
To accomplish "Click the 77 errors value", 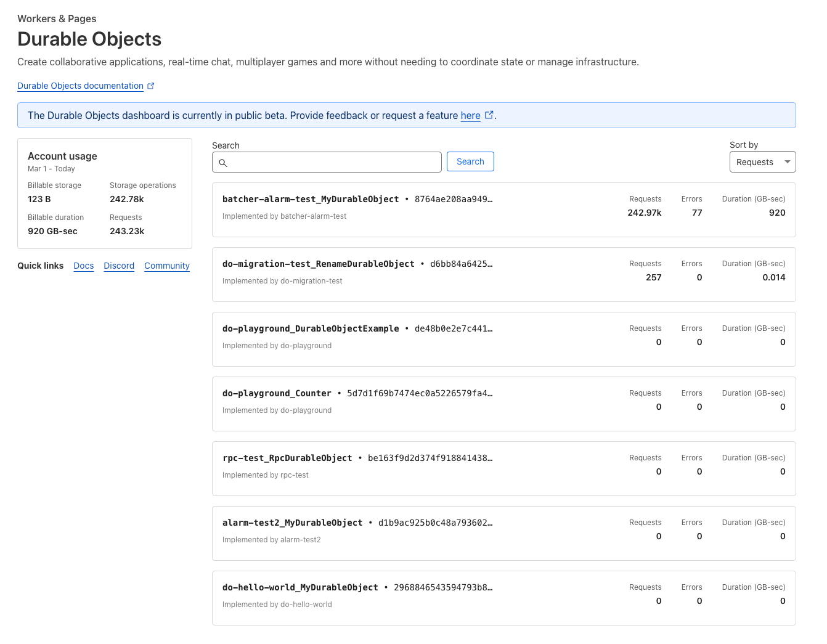I will tap(697, 213).
